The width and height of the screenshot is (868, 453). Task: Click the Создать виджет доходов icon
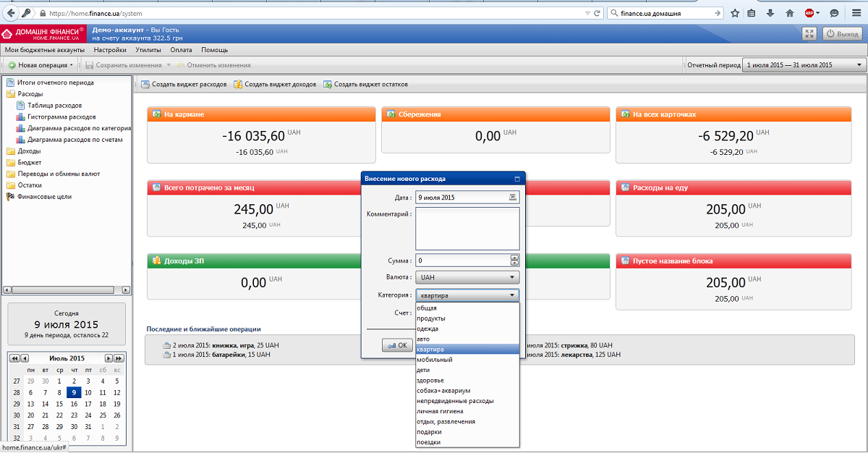238,85
